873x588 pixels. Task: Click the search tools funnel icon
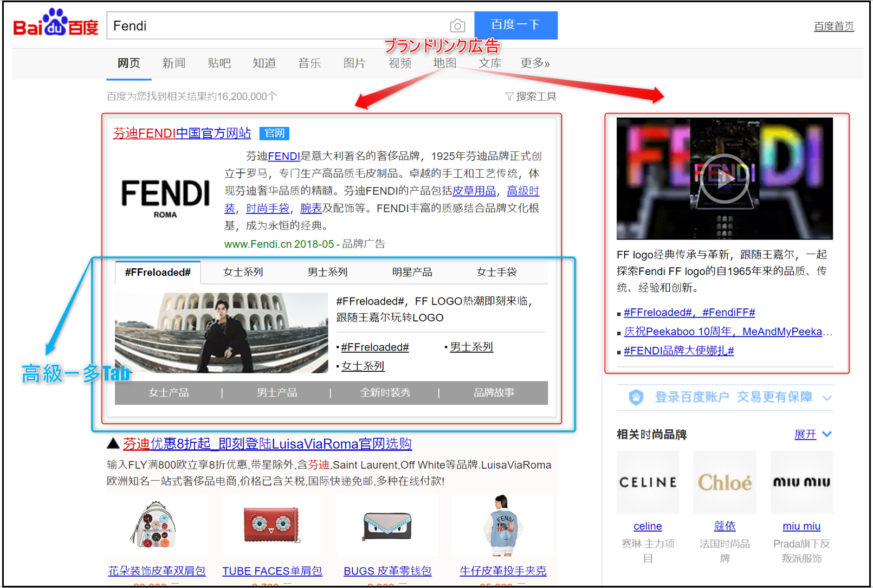509,96
